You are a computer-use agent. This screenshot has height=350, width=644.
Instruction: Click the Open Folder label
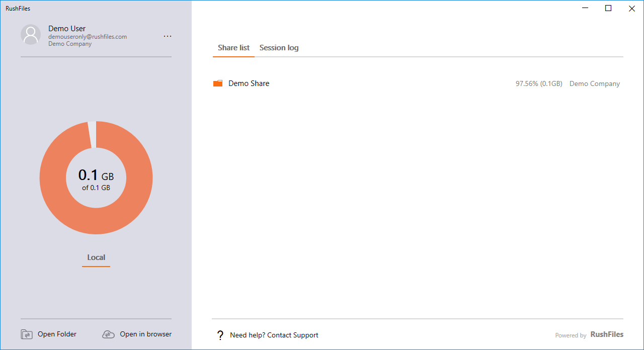[x=57, y=334]
